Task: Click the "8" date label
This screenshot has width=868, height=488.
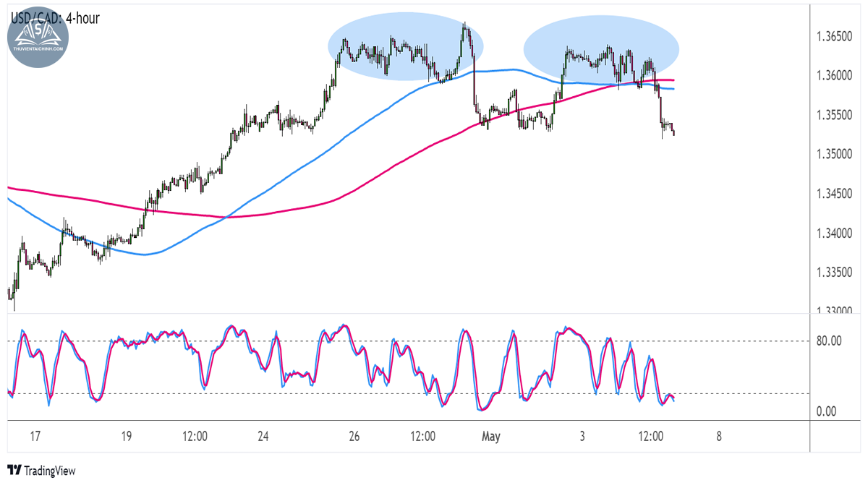Action: tap(718, 437)
